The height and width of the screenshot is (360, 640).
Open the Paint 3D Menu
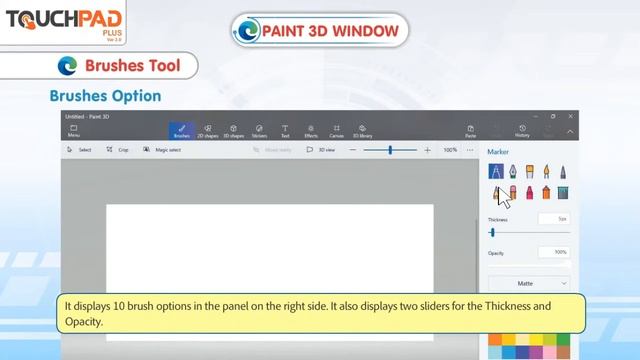(73, 131)
